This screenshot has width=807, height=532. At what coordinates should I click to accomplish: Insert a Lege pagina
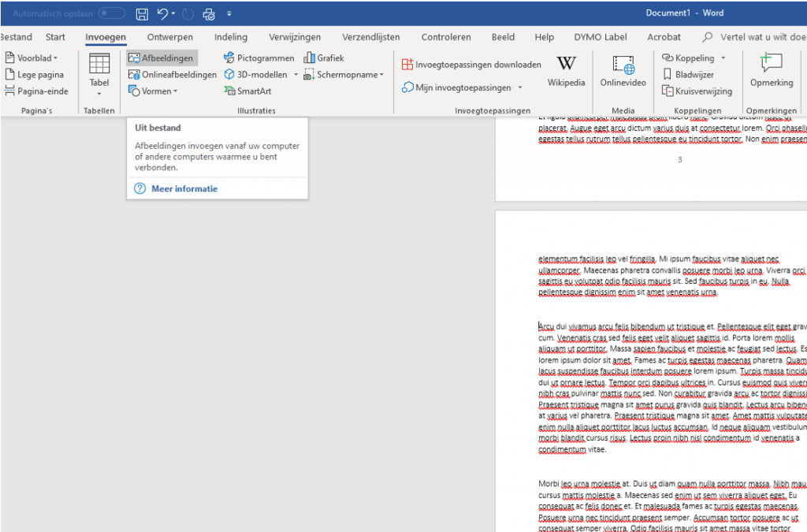click(35, 75)
